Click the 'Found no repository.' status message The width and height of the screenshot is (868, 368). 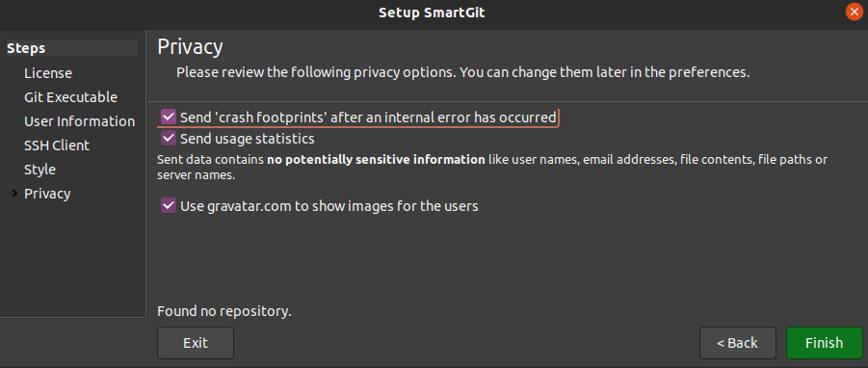(224, 311)
